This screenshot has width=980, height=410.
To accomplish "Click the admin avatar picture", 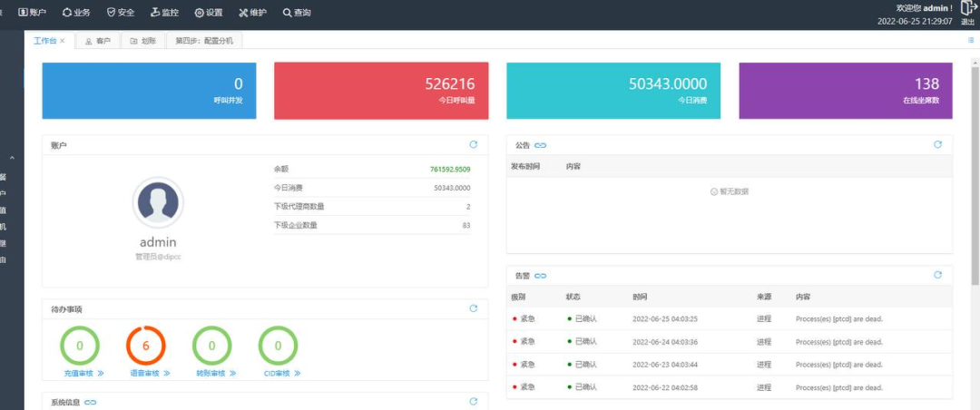I will (158, 202).
